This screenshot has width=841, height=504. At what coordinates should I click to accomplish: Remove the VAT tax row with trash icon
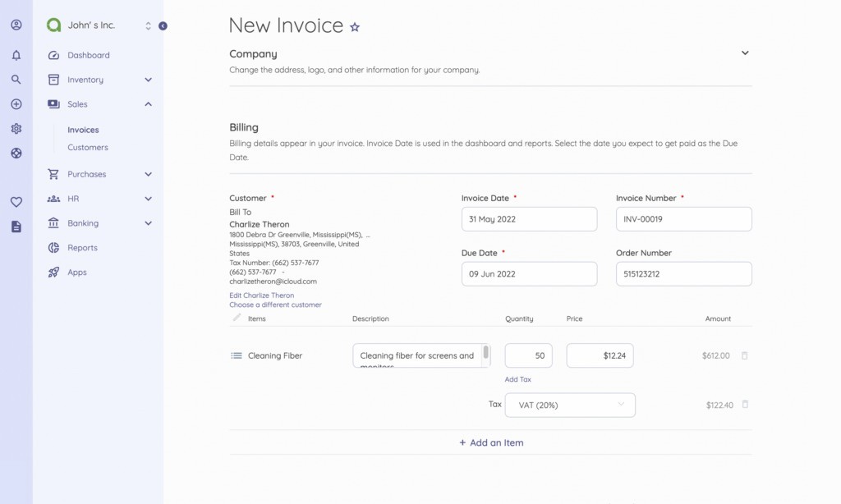(x=745, y=405)
